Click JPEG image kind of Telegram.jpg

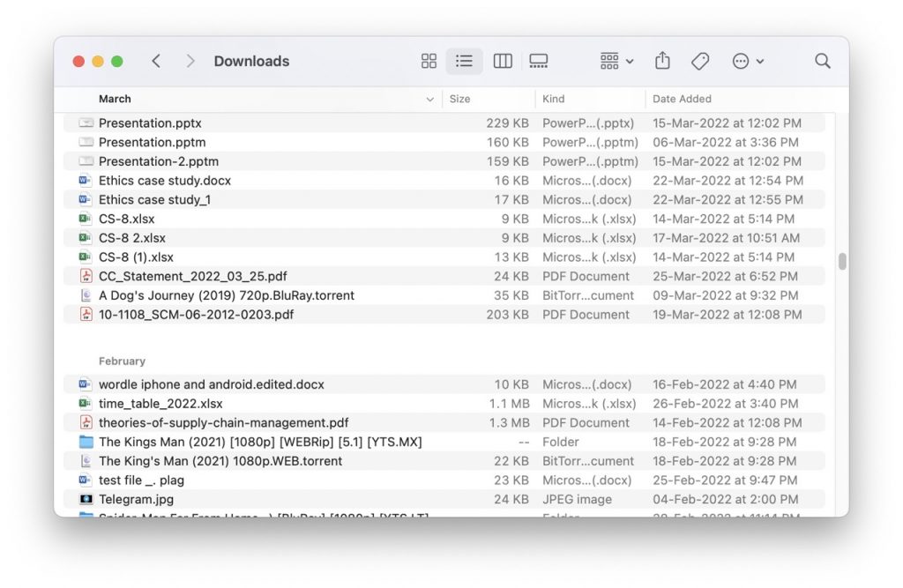(x=577, y=499)
